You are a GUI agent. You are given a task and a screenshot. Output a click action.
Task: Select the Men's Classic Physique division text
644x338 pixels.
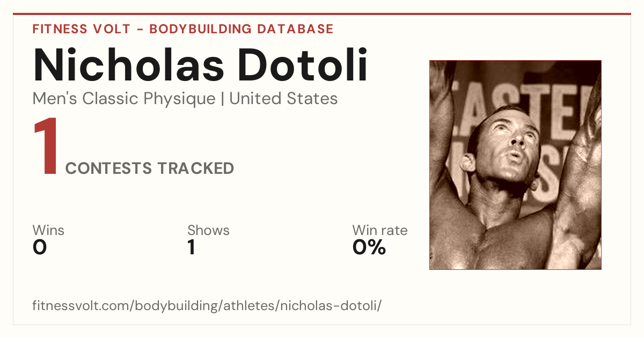click(x=124, y=99)
